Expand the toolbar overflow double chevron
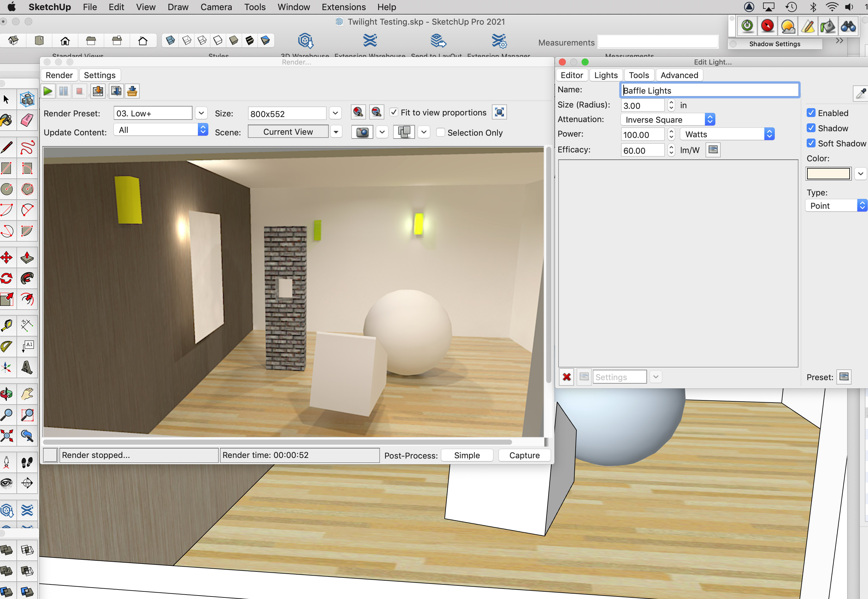 840,40
